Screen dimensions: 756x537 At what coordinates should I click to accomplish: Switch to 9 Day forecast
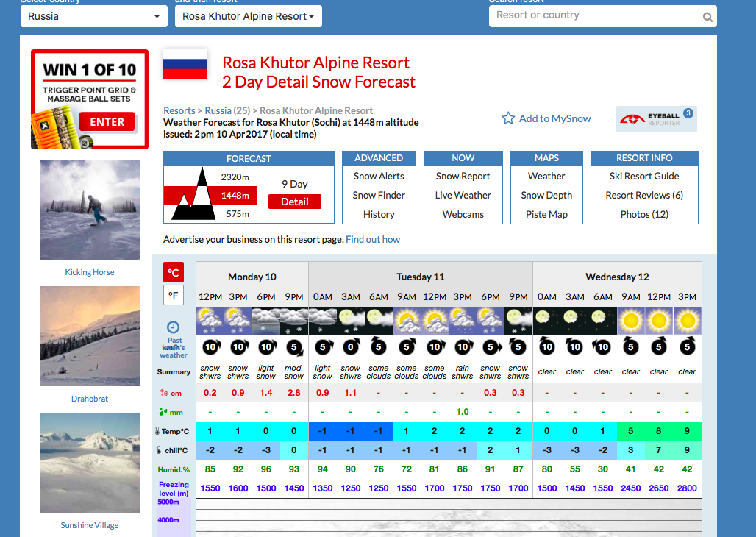(x=295, y=184)
